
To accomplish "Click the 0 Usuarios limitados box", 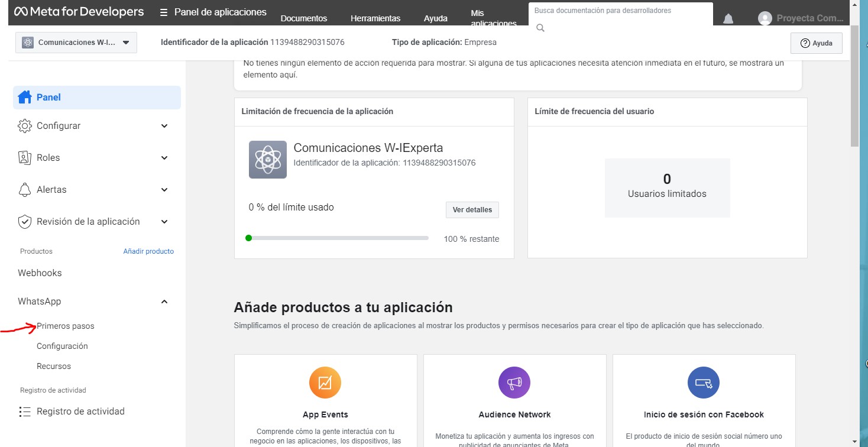I will point(667,188).
